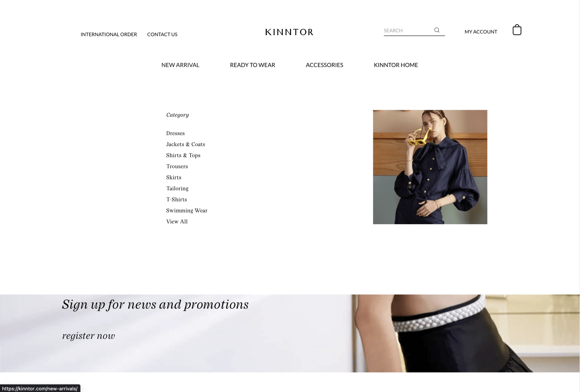Choose Shirts & Tops category
This screenshot has width=580, height=392.
183,155
